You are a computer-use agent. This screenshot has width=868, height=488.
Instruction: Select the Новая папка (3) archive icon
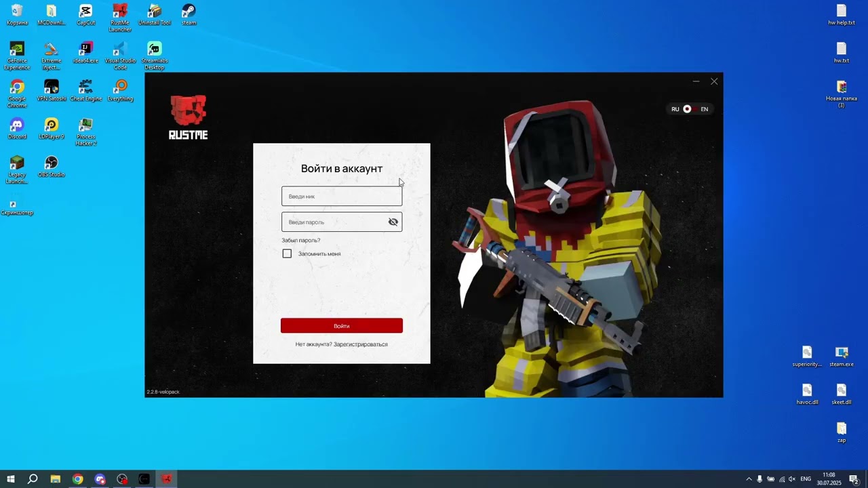tap(842, 94)
